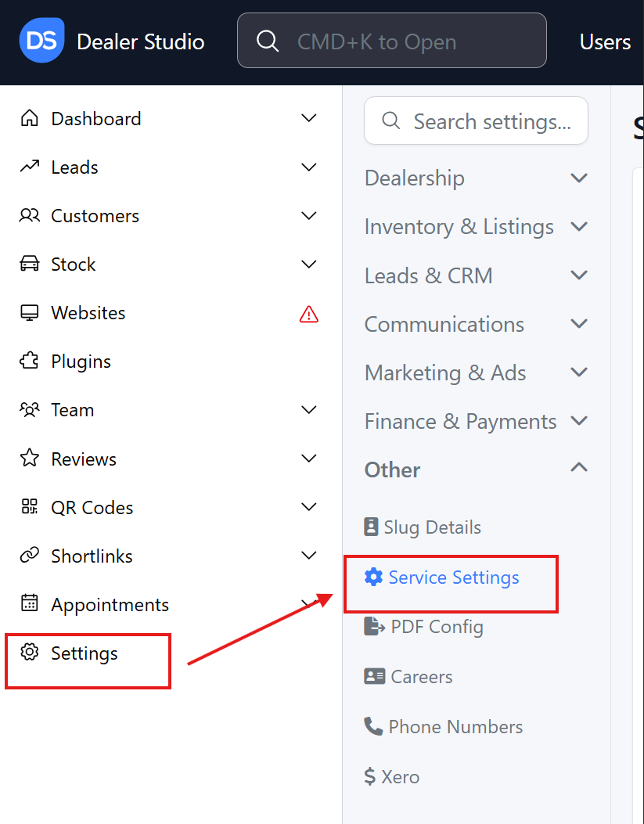This screenshot has width=644, height=824.
Task: Click the QR Codes icon in sidebar
Action: coord(30,507)
